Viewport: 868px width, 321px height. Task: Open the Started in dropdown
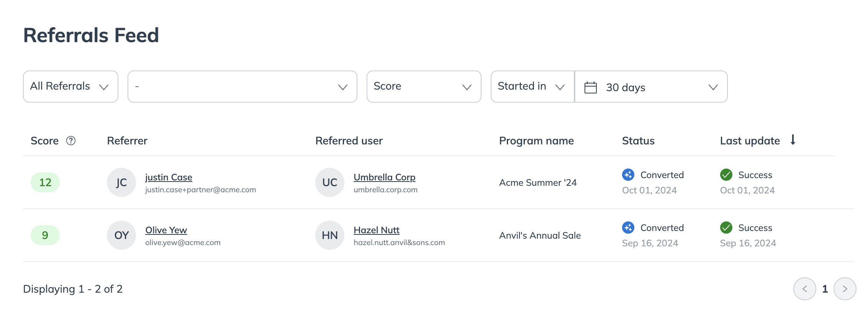[532, 87]
